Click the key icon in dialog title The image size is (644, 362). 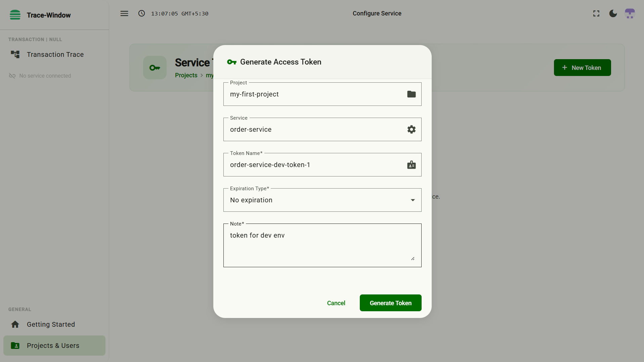coord(232,62)
